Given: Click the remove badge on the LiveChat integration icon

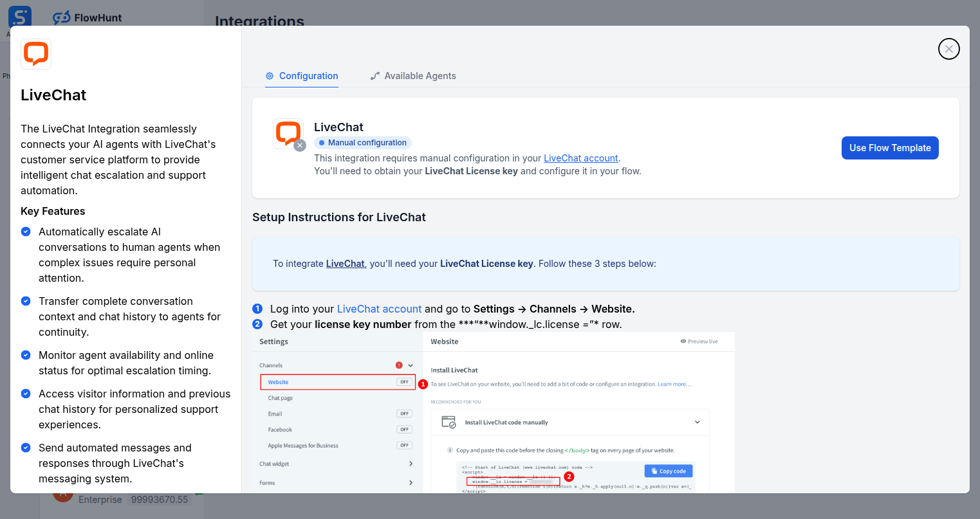Looking at the screenshot, I should click(300, 145).
